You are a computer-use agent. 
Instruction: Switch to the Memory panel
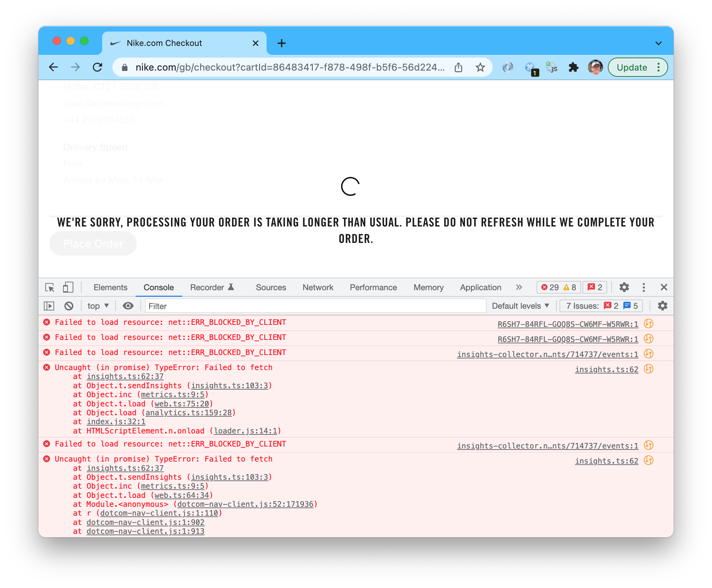428,287
